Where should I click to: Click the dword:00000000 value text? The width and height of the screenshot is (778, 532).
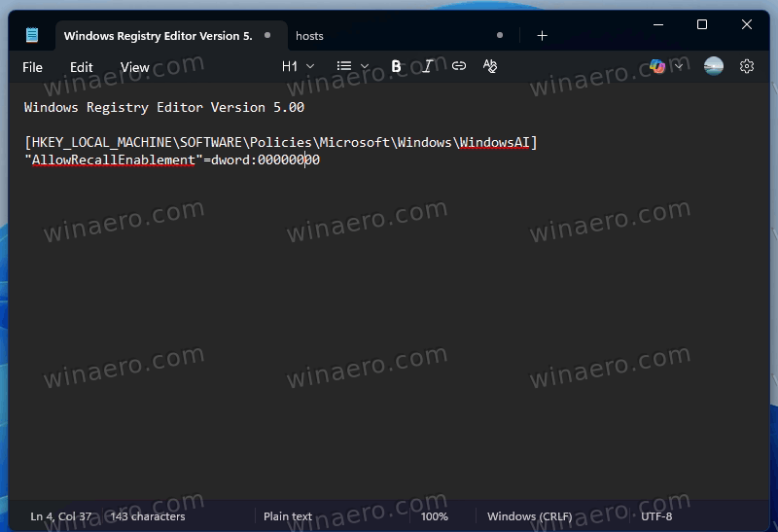tap(265, 160)
